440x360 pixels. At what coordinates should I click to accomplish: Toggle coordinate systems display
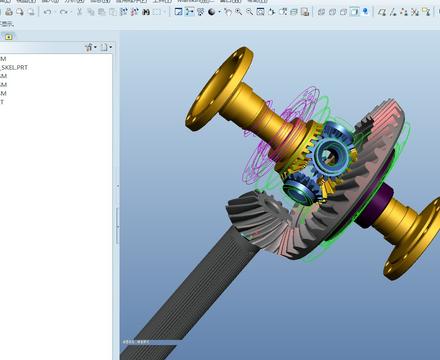tap(414, 12)
